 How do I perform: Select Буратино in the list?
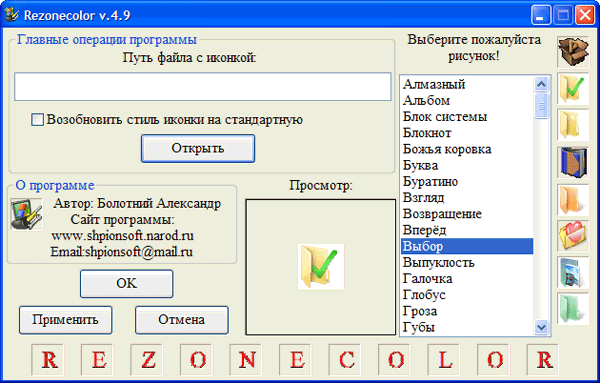tap(467, 182)
